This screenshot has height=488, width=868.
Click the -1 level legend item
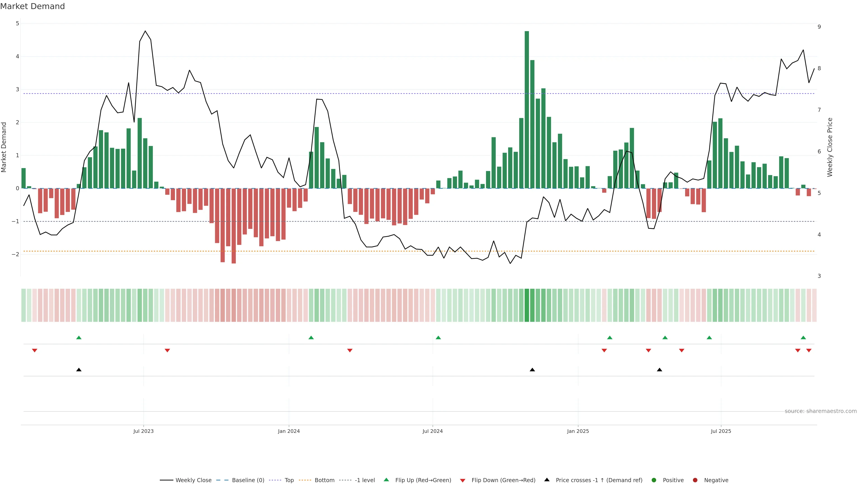click(x=365, y=480)
